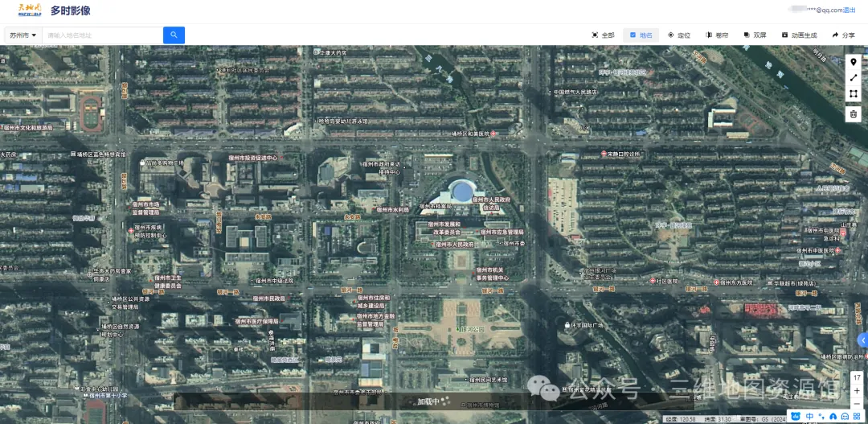Viewport: 868px width, 424px height.
Task: Click the trash icon to clear drawings
Action: (853, 114)
